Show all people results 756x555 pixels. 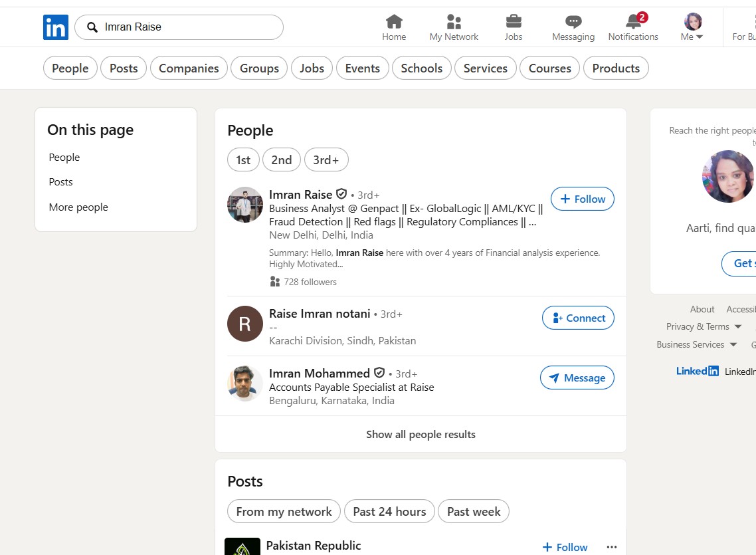click(x=421, y=434)
